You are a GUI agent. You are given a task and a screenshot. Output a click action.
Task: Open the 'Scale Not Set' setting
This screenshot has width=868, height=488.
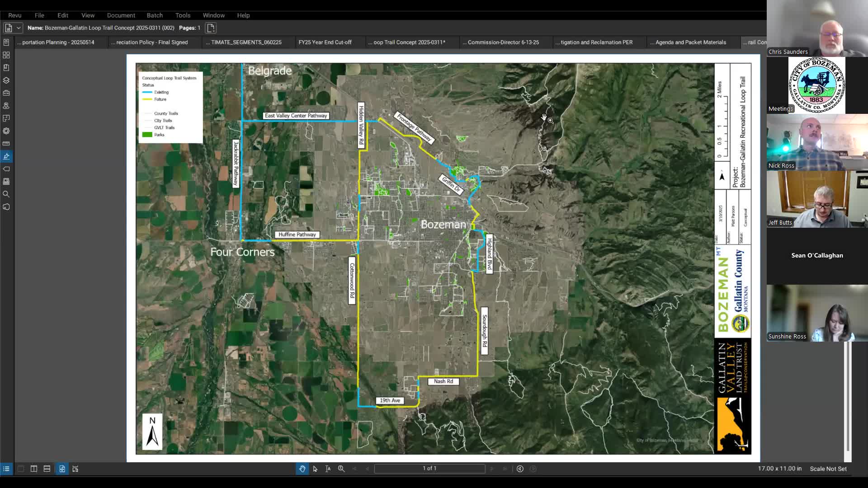pos(828,469)
